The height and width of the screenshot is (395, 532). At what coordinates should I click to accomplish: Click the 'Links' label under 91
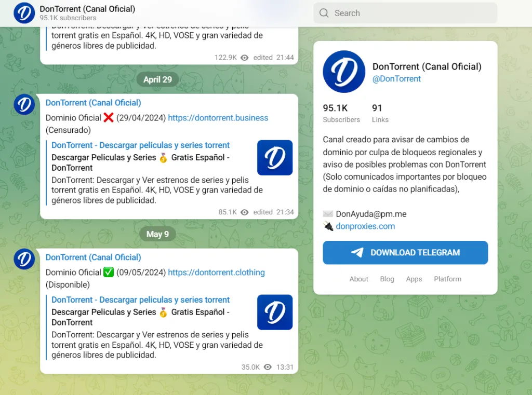pyautogui.click(x=380, y=120)
